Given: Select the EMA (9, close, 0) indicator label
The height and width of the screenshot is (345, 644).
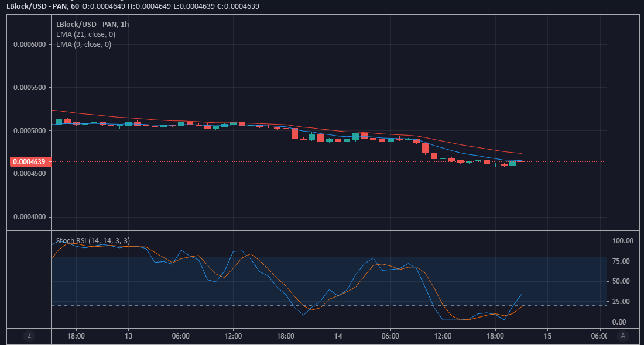Looking at the screenshot, I should pos(84,44).
